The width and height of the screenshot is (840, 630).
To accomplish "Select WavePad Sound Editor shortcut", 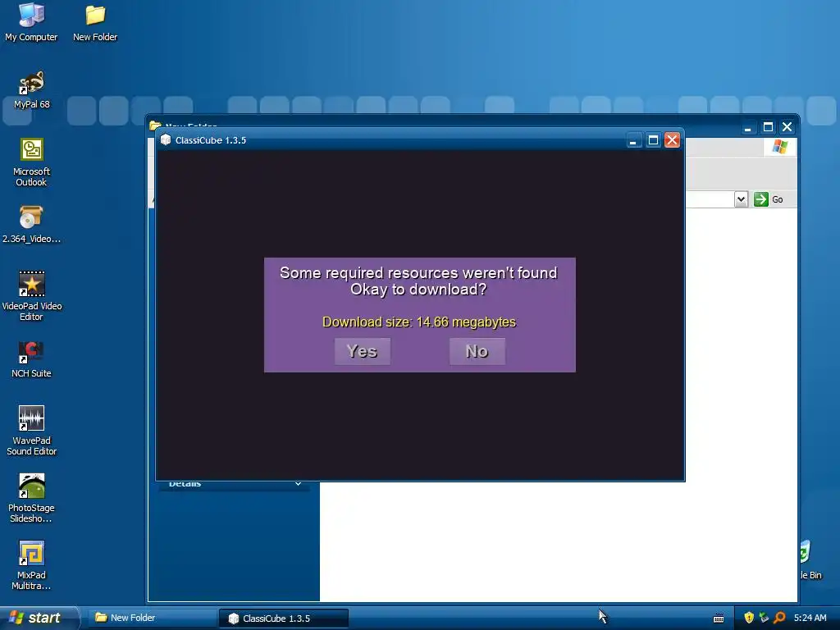I will coord(32,431).
